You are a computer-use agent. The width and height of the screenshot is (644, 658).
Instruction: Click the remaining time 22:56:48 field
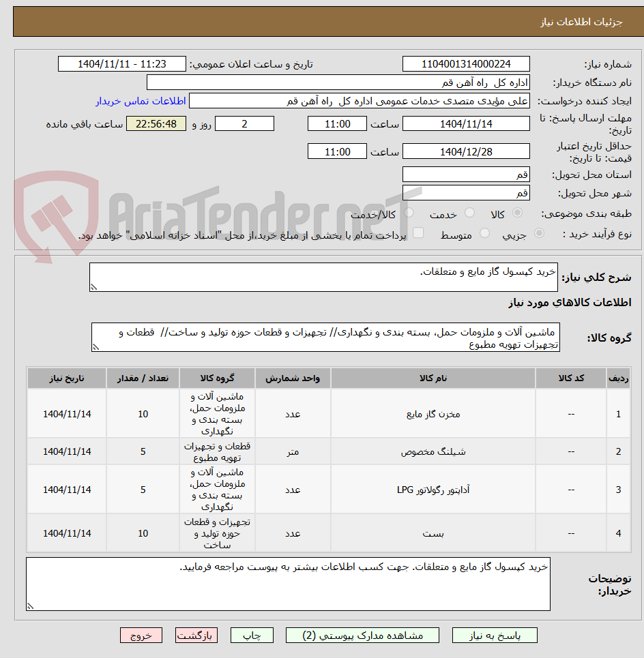coord(156,124)
